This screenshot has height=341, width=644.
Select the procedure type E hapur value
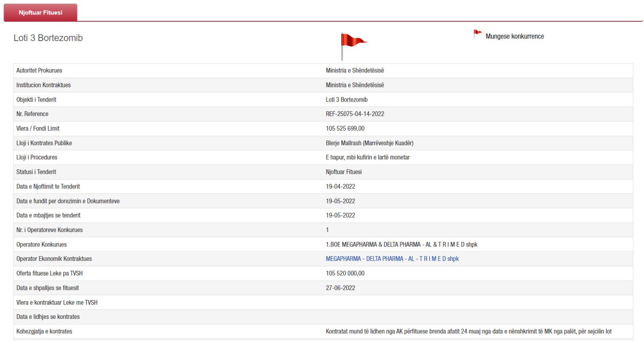pos(367,157)
